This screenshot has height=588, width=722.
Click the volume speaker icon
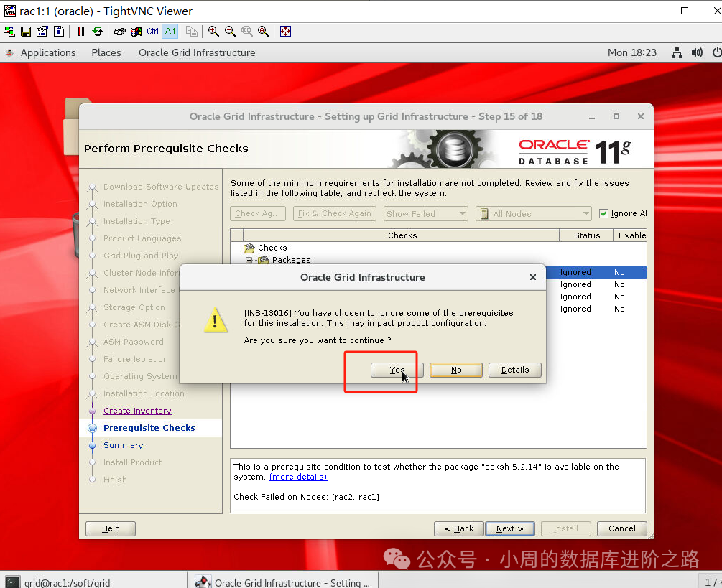click(697, 53)
